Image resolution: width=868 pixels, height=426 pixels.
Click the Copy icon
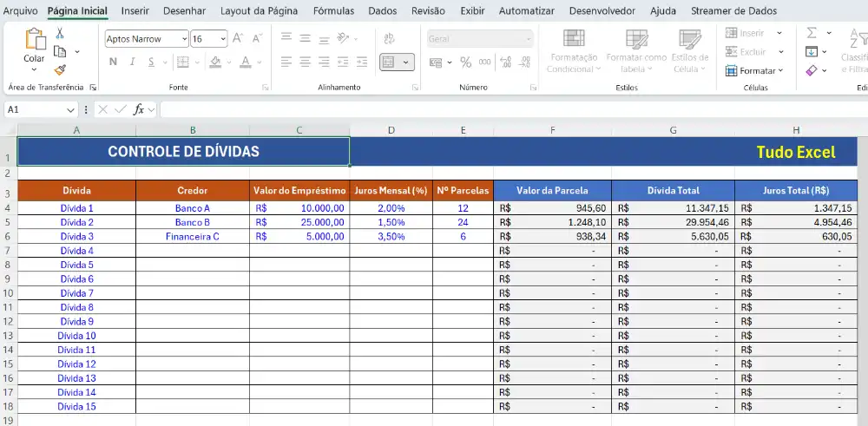point(60,51)
